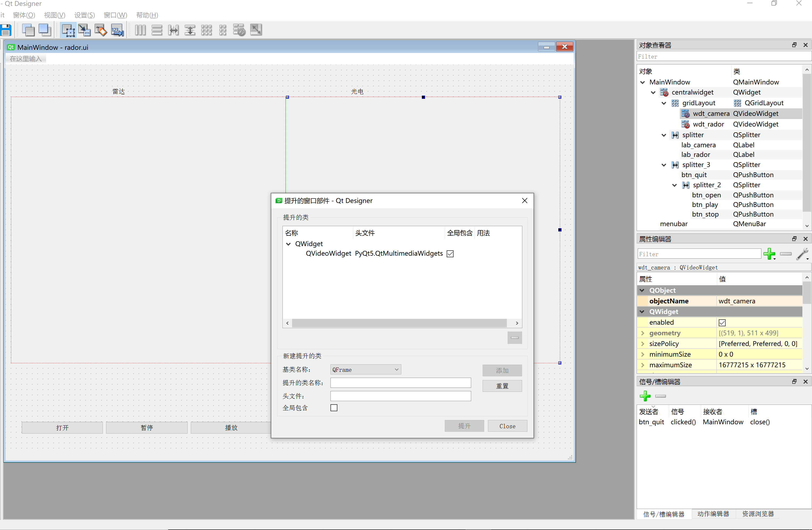Click the Adjust Size toolbar icon
The image size is (812, 530).
click(x=256, y=30)
